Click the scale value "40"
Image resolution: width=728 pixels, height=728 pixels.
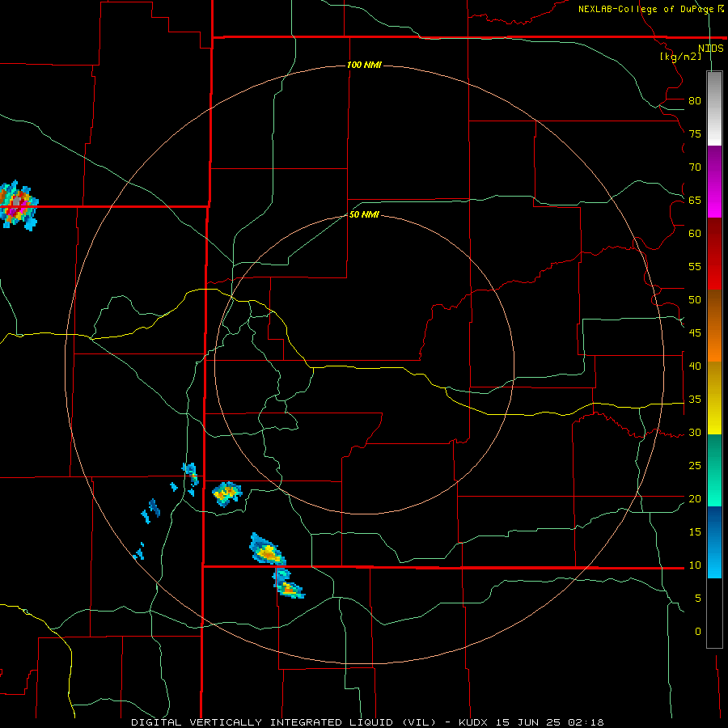pyautogui.click(x=695, y=366)
